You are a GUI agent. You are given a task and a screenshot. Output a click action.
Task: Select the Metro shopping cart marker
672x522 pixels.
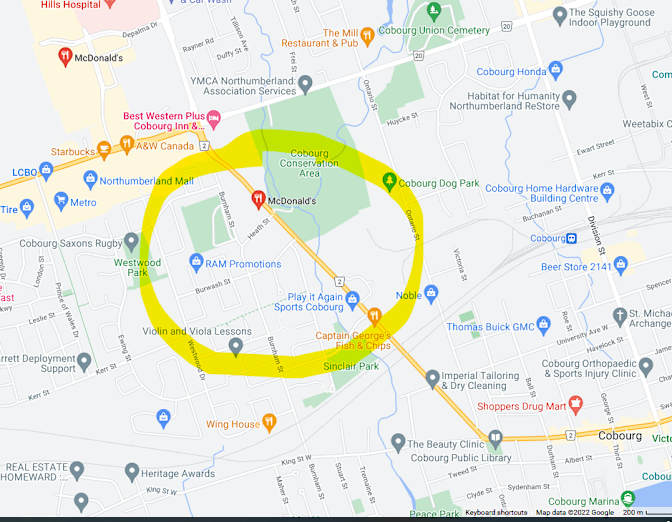[x=61, y=201]
